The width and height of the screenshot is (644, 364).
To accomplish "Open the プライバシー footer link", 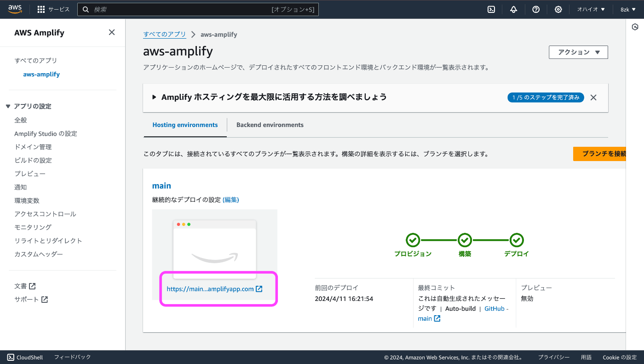I will pos(554,357).
